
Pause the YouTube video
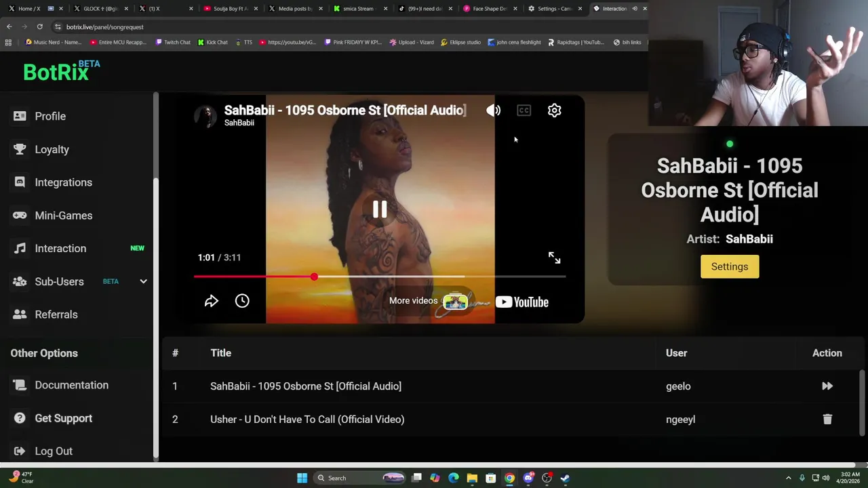pos(380,209)
